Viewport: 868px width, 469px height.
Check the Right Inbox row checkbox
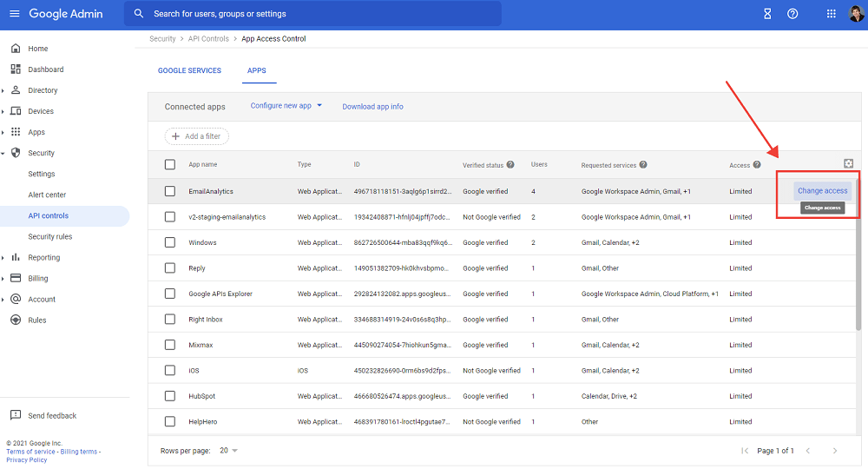(170, 319)
